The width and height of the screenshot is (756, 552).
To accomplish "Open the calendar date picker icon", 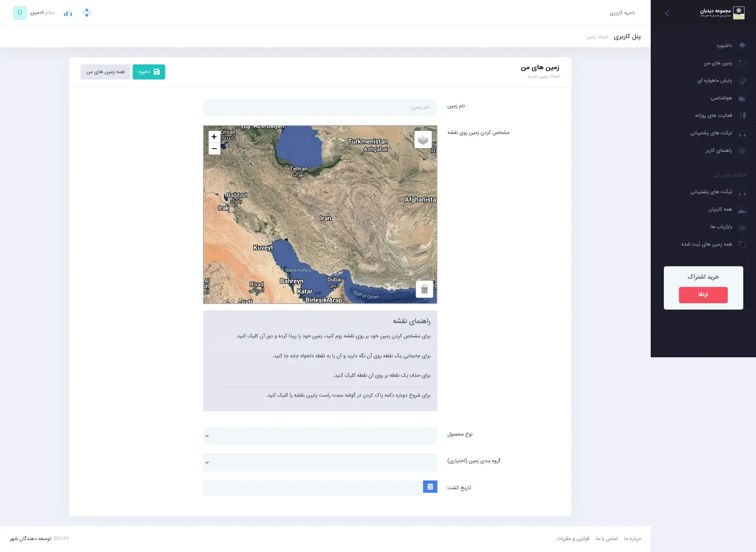I will pyautogui.click(x=430, y=487).
